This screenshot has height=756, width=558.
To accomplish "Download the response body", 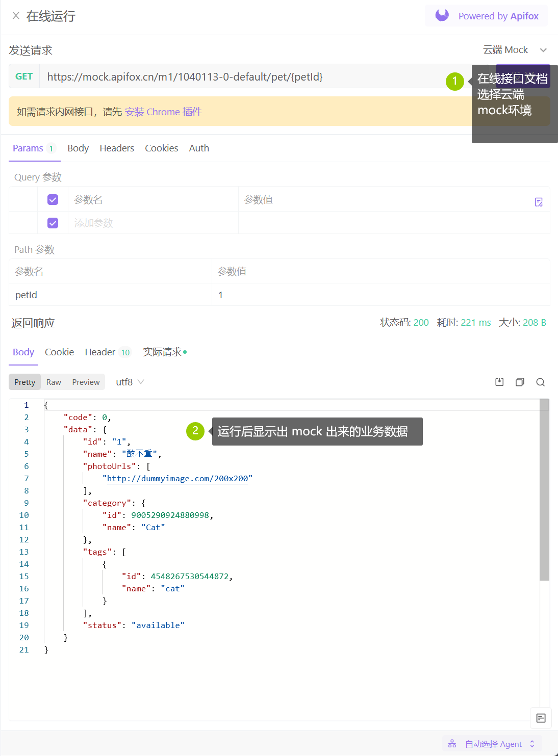I will (x=499, y=382).
